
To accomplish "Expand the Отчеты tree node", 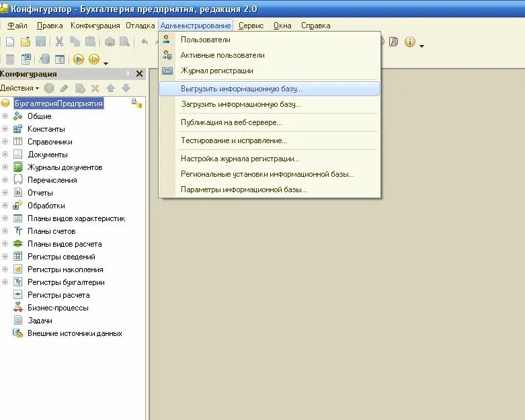I will click(5, 192).
